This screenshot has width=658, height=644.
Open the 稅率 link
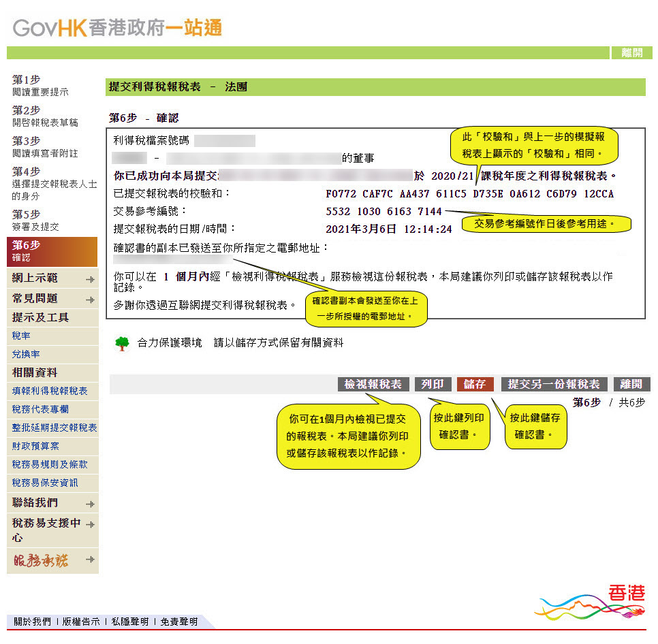coord(21,336)
